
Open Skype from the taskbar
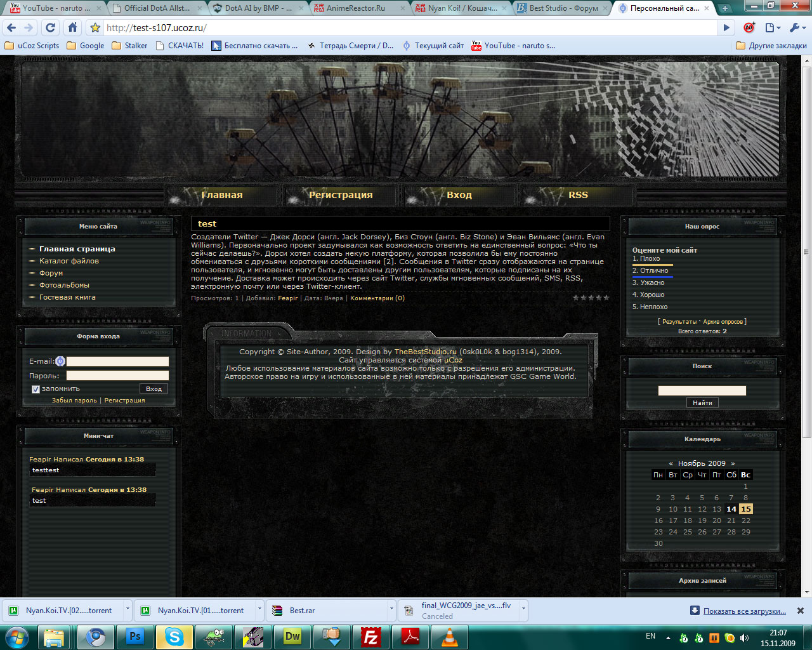pyautogui.click(x=174, y=637)
